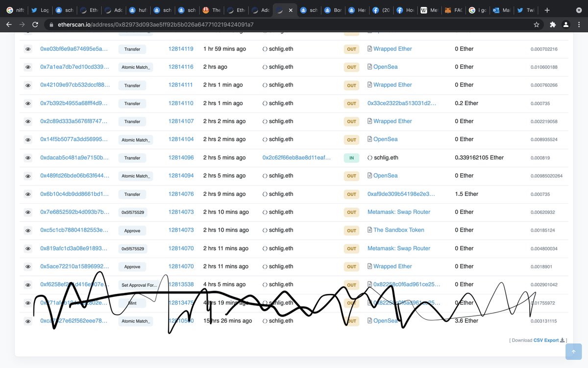Image resolution: width=588 pixels, height=368 pixels.
Task: Close the active Etherscan tab
Action: point(291,10)
